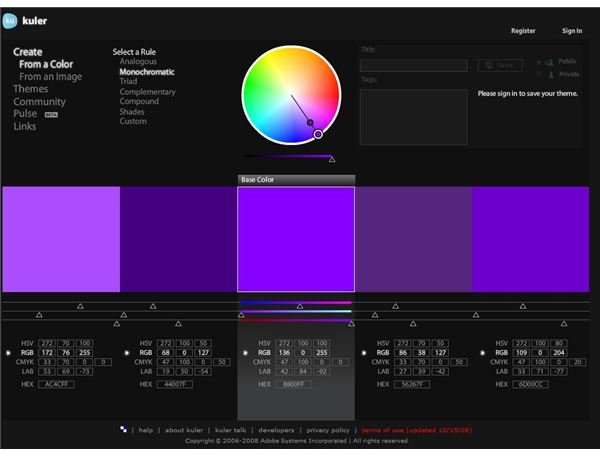
Task: Click the disabled Save button
Action: (x=500, y=65)
